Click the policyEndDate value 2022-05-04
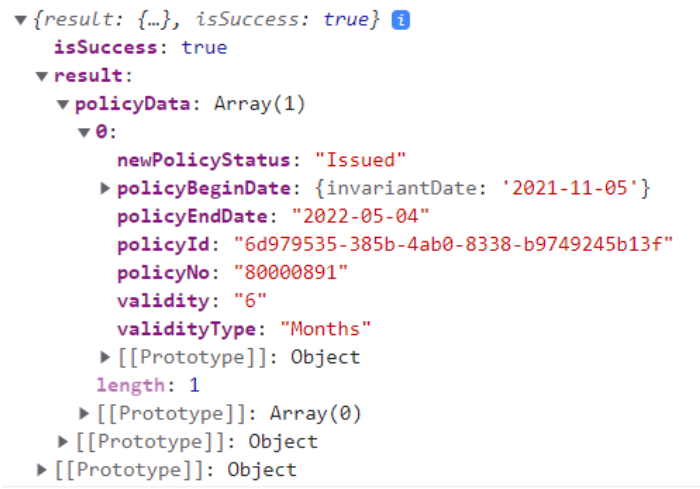Screen dimensions: 700x489 click(x=361, y=216)
